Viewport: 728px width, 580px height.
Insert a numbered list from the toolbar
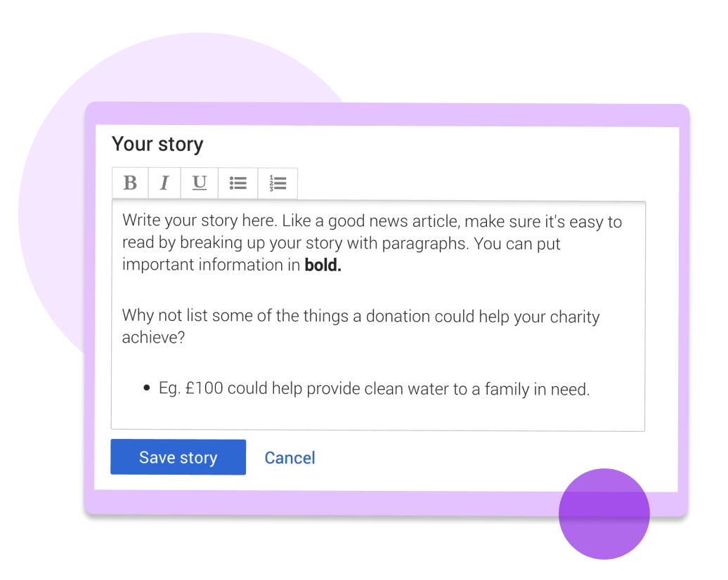pos(278,183)
